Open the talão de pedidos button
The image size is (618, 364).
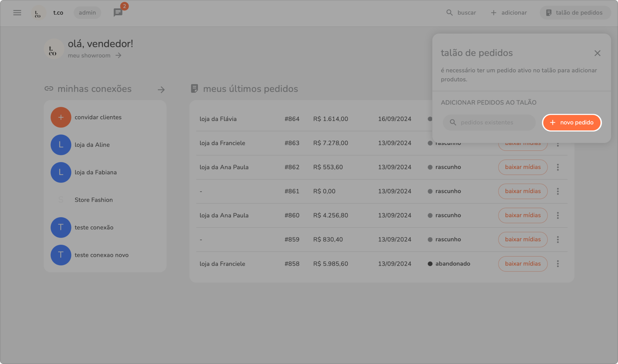(x=575, y=13)
